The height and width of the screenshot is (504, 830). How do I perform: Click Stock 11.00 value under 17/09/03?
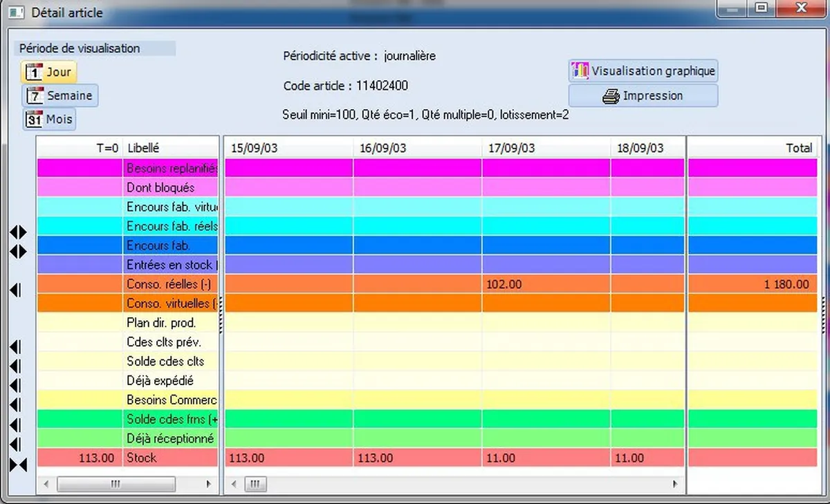tap(501, 458)
